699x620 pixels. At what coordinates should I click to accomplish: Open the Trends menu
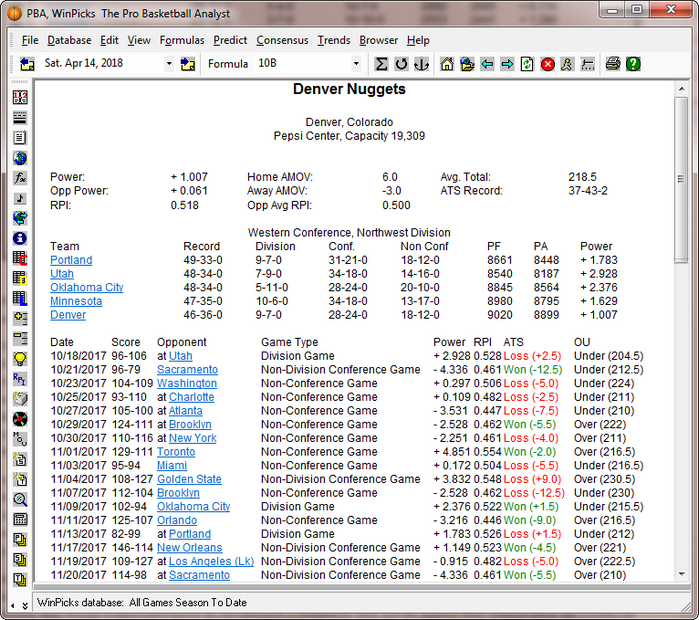click(334, 41)
